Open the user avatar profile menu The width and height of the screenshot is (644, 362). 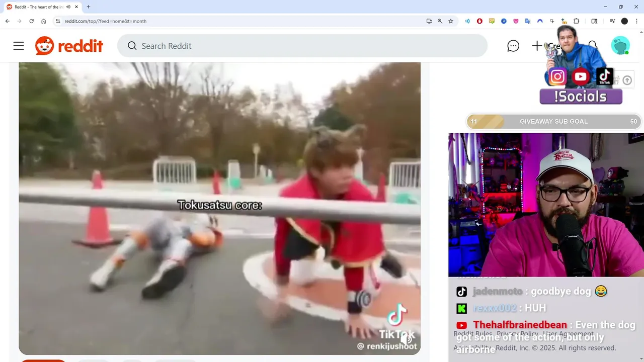point(620,46)
